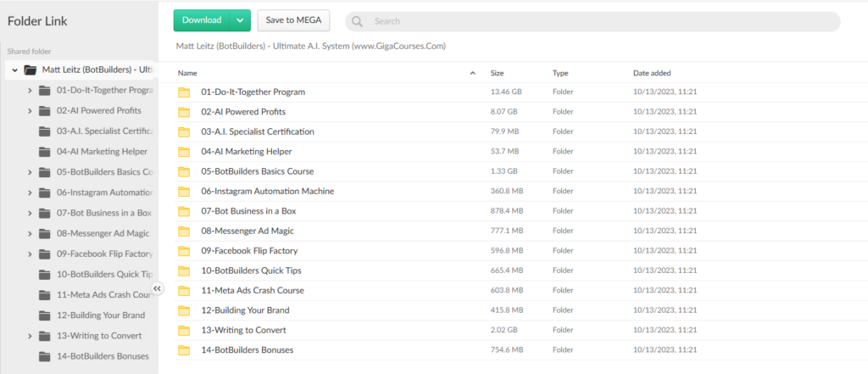Sort files by Name column header
This screenshot has width=868, height=374.
[188, 73]
